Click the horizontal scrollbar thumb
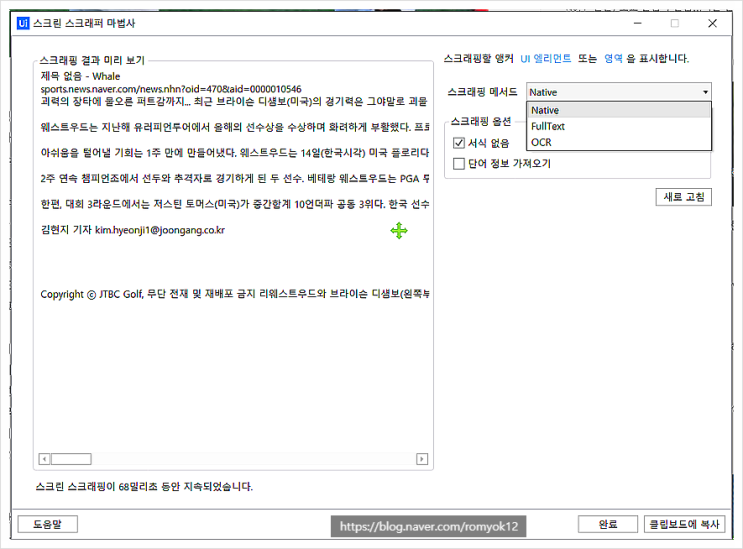 coord(71,459)
